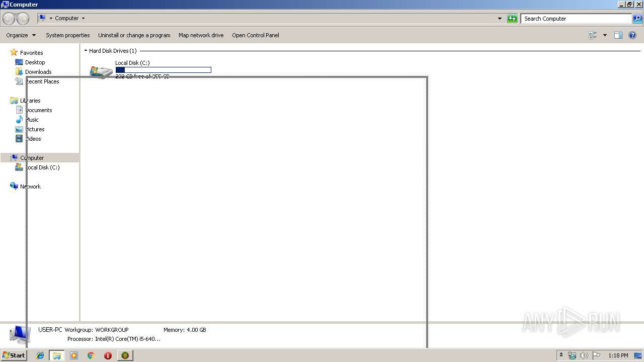
Task: Click the Processor: Intel(R) Core(TM) text
Action: 114,339
